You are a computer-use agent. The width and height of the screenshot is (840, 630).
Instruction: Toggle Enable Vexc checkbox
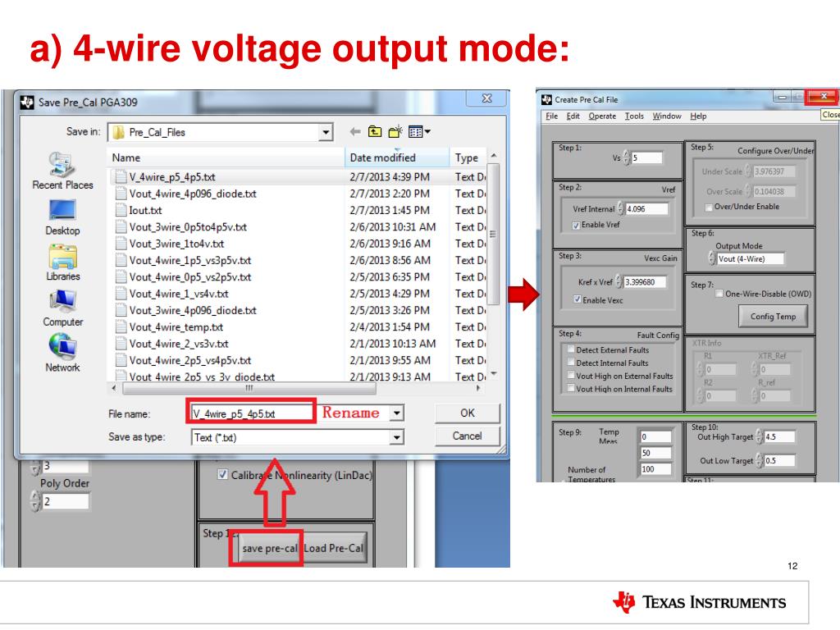coord(577,299)
